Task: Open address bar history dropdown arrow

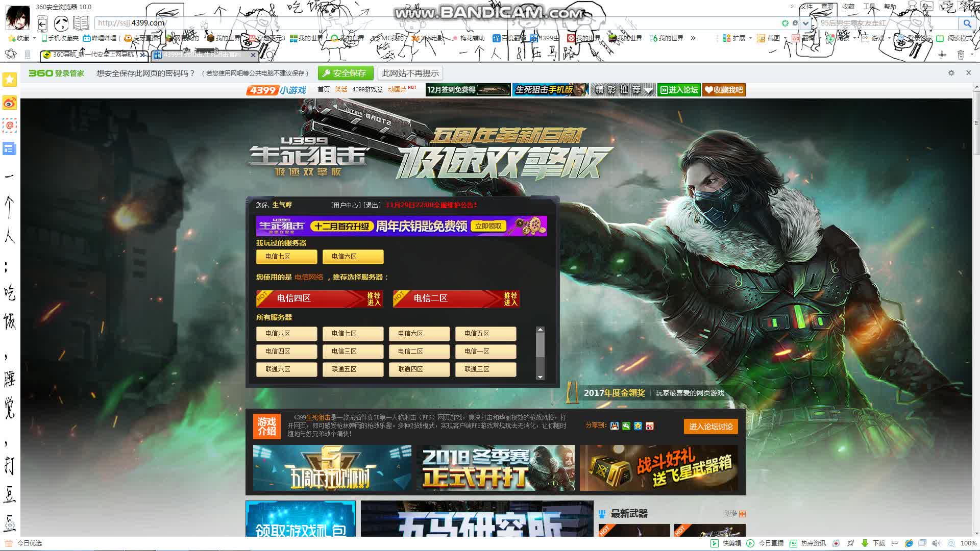Action: click(805, 23)
